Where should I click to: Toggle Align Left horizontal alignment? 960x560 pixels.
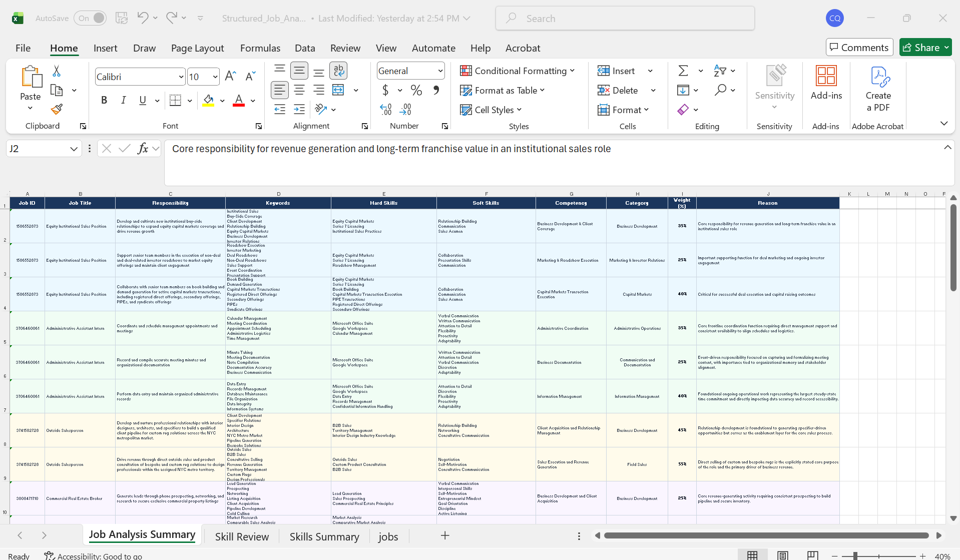pyautogui.click(x=280, y=90)
